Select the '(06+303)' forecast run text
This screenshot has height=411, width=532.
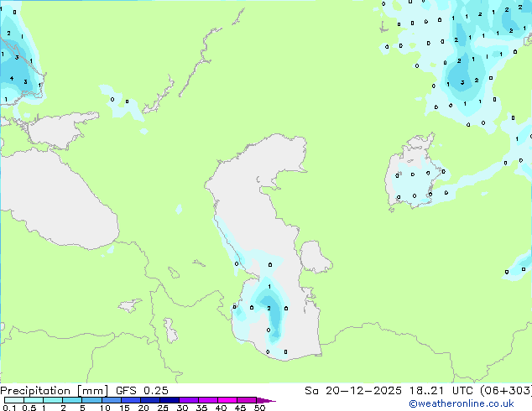[506, 391]
